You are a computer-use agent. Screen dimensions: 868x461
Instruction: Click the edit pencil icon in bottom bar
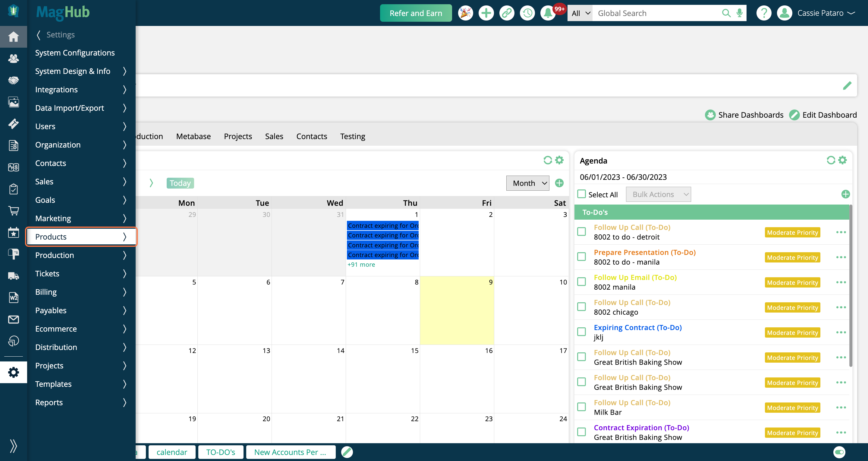coord(347,452)
